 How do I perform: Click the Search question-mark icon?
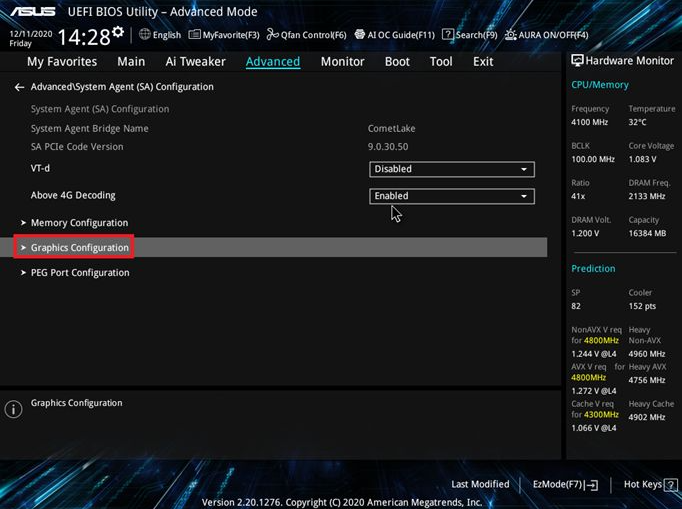448,34
